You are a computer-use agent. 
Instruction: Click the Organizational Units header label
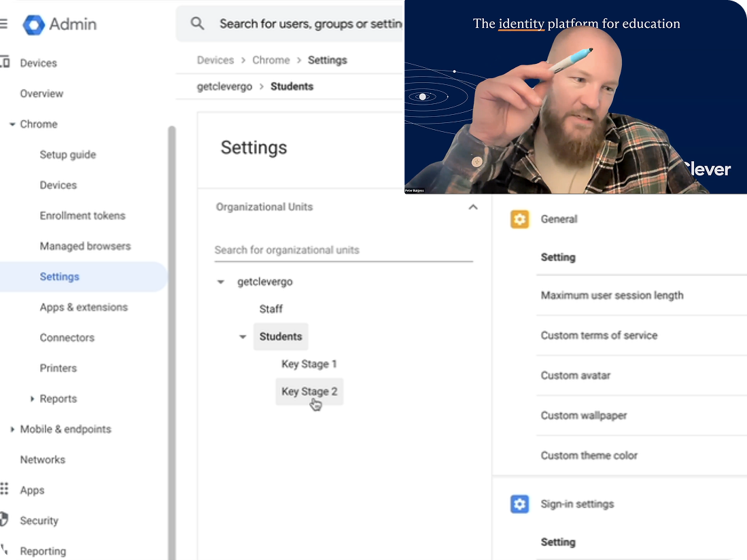click(x=264, y=207)
